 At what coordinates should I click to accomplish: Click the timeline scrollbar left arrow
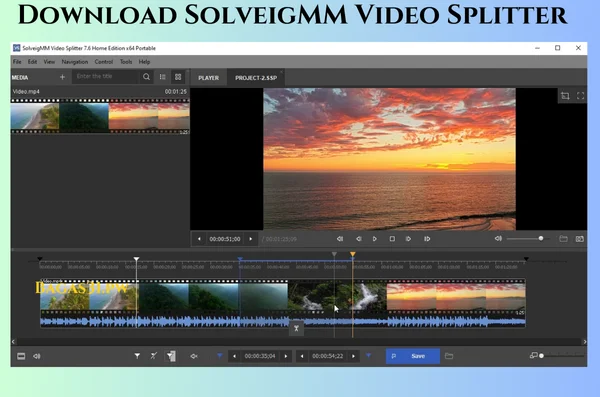(x=13, y=341)
